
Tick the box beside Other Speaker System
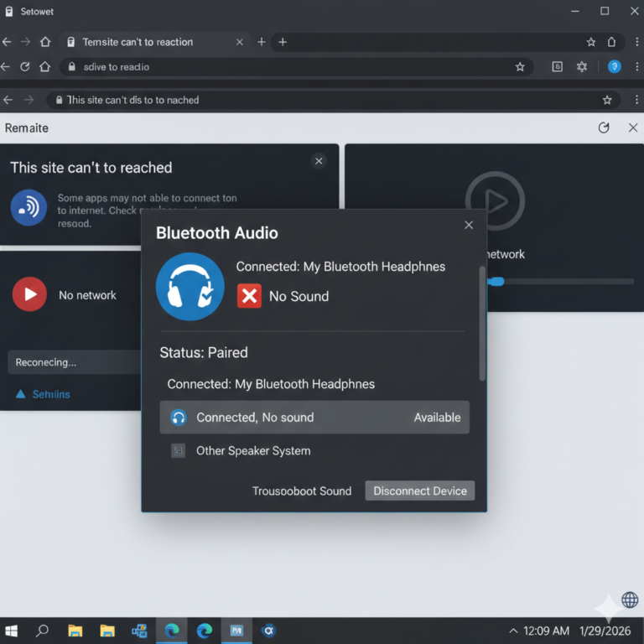[178, 450]
